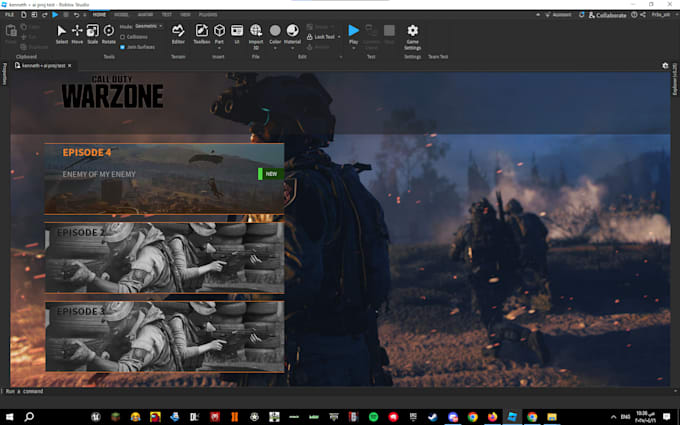Switch to the HOME ribbon tab
Screen dimensions: 680x425
[99, 15]
